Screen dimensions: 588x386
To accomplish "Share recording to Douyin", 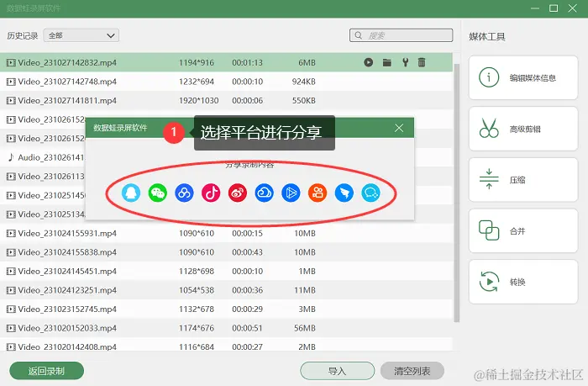I will [211, 193].
